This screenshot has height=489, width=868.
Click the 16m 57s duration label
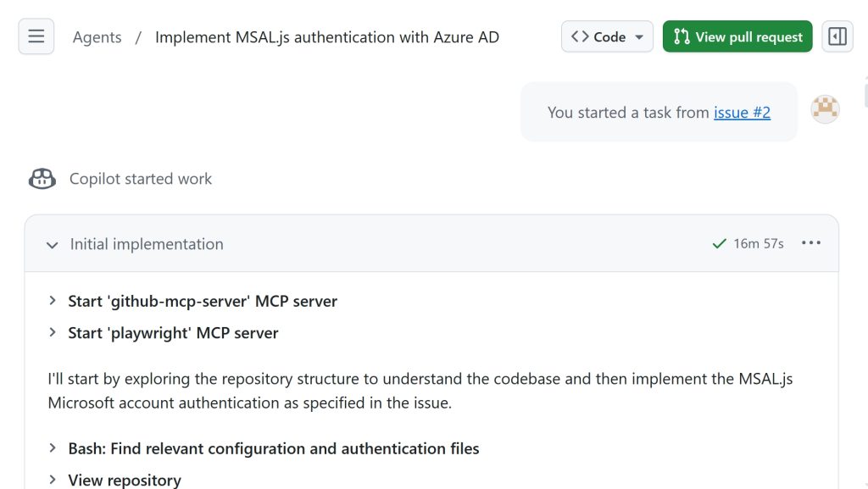759,244
